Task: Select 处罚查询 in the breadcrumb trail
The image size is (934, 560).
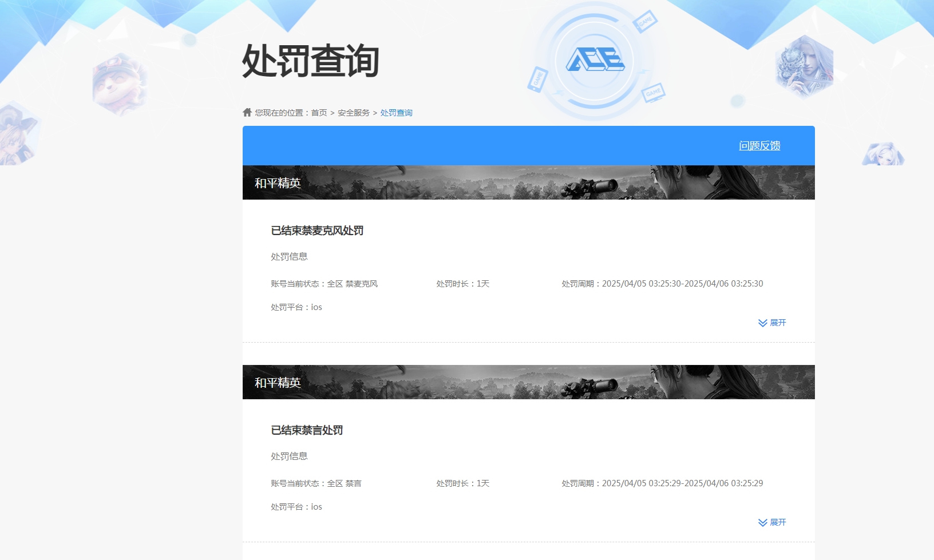Action: click(396, 113)
